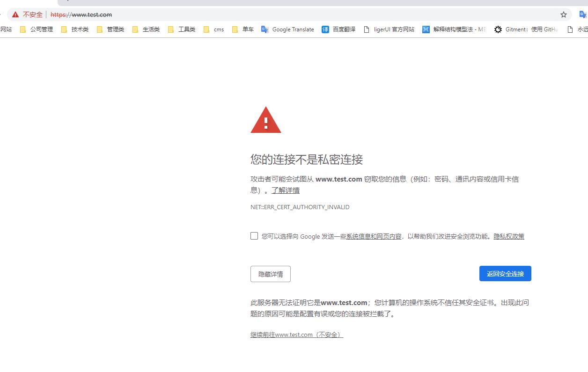Open the 百度翻译 bookmark
588x372 pixels.
[x=338, y=29]
